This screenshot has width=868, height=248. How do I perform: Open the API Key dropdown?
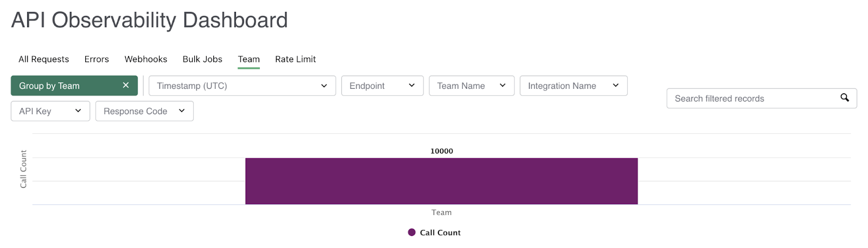click(x=50, y=111)
